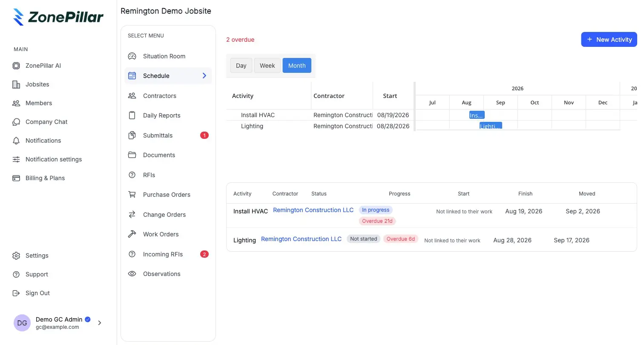Open ZonePillar AI chip icon
This screenshot has width=644, height=345.
click(16, 66)
